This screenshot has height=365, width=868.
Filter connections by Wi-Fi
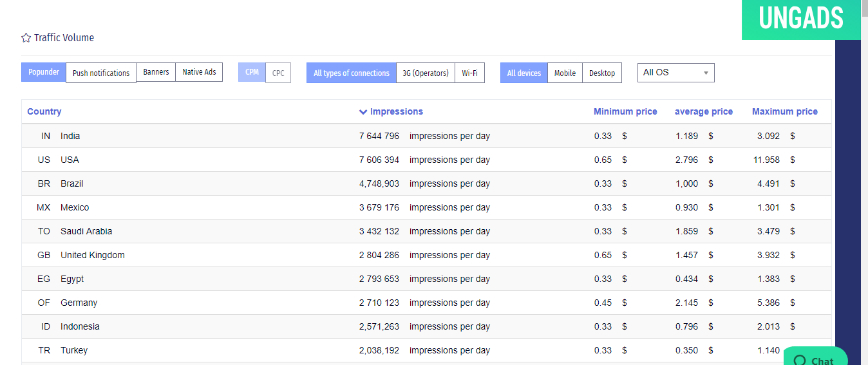click(x=469, y=73)
